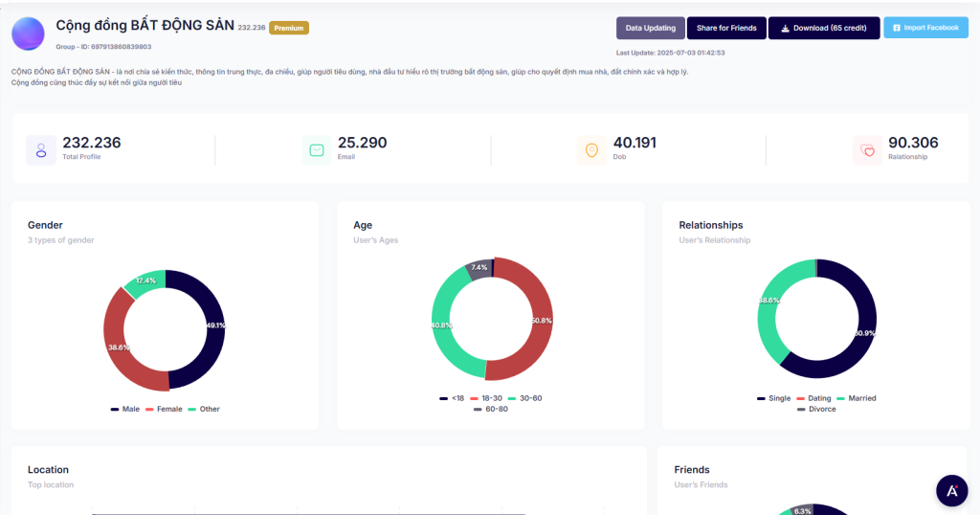Click the Last Update timestamp text
The height and width of the screenshot is (515, 980).
click(671, 53)
